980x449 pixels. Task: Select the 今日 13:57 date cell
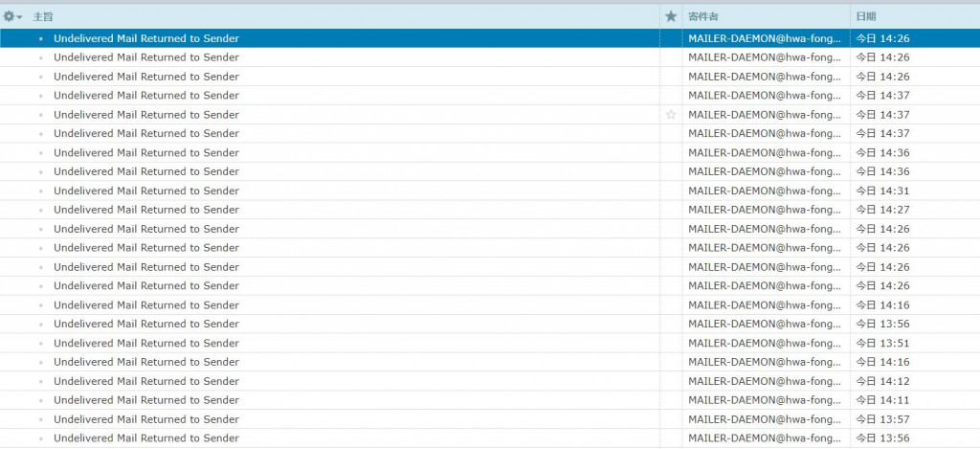(882, 419)
